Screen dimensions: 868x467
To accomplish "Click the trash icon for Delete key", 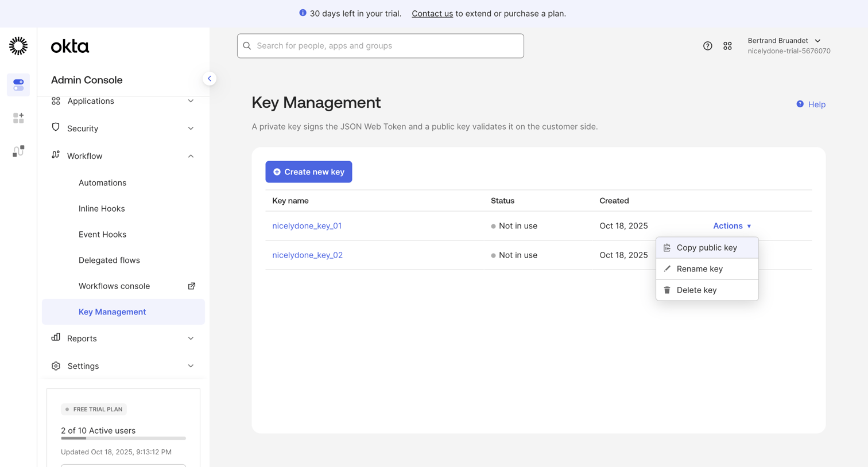I will [667, 290].
